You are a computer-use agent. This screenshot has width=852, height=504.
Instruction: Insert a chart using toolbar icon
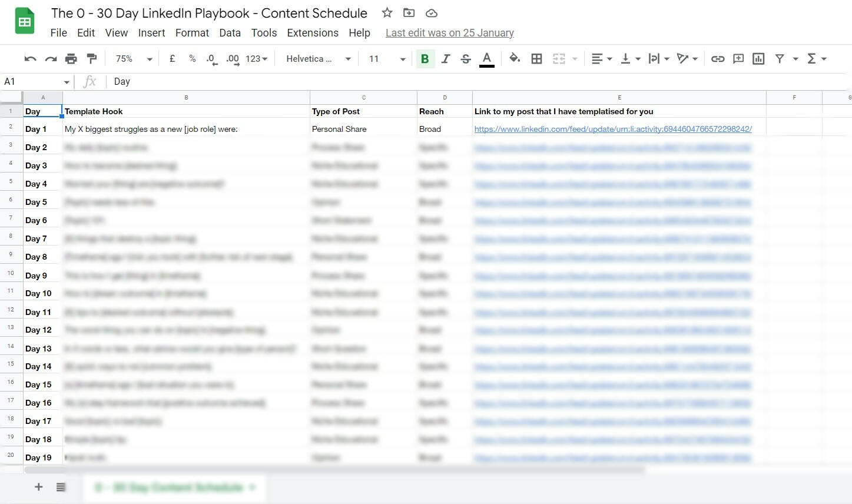coord(758,59)
